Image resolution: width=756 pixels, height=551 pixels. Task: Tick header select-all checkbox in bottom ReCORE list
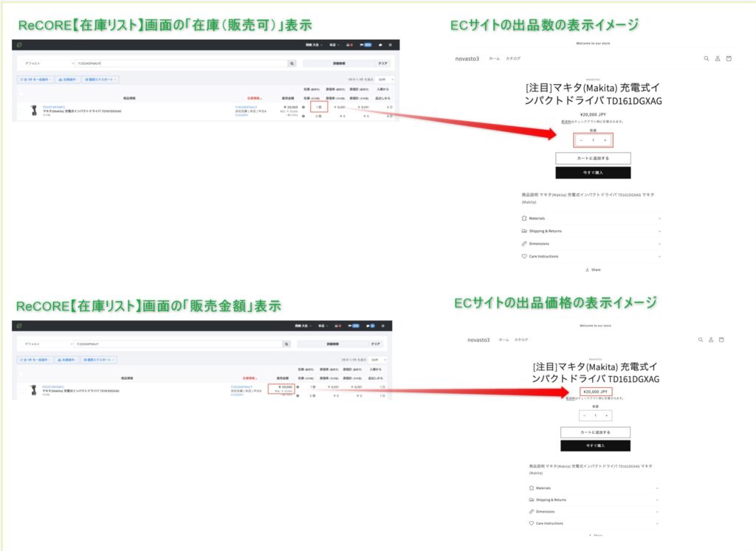point(21,374)
